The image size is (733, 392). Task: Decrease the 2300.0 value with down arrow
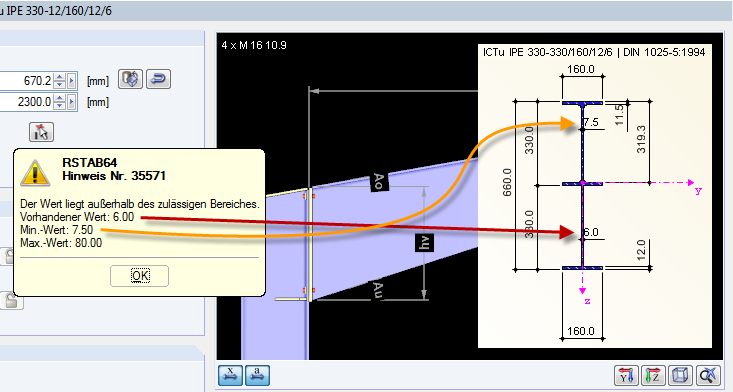[x=59, y=105]
